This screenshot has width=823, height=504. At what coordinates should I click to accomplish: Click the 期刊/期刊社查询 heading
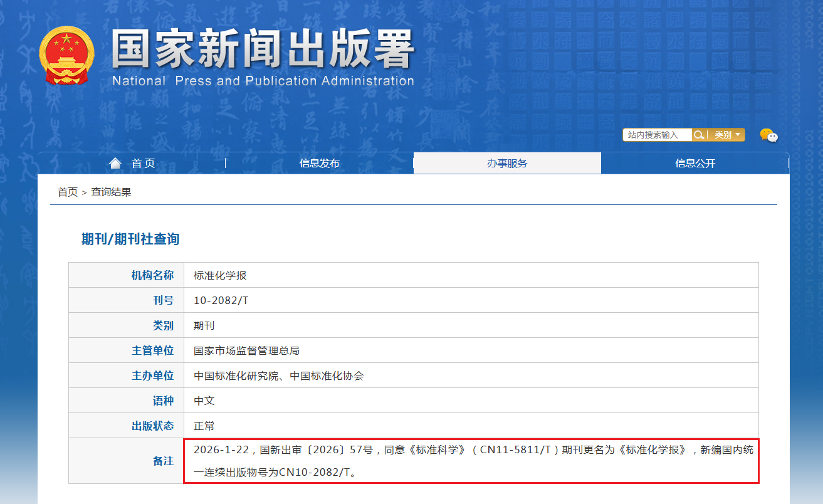coord(130,239)
